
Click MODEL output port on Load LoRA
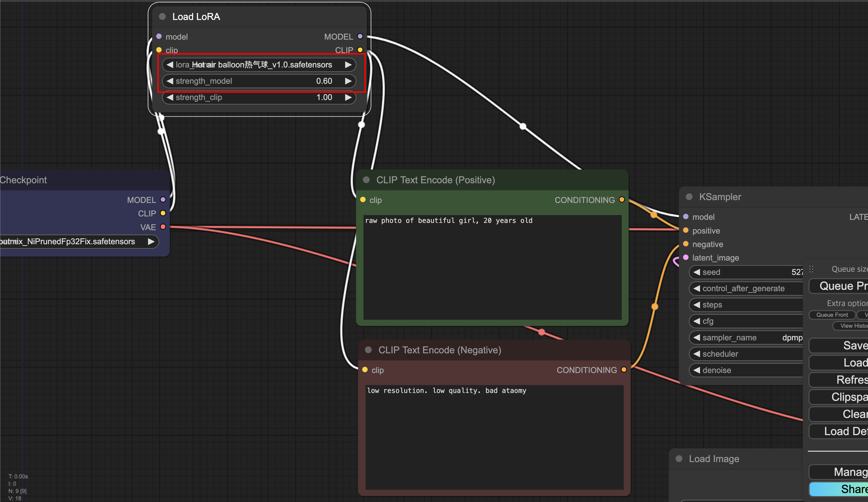tap(360, 37)
